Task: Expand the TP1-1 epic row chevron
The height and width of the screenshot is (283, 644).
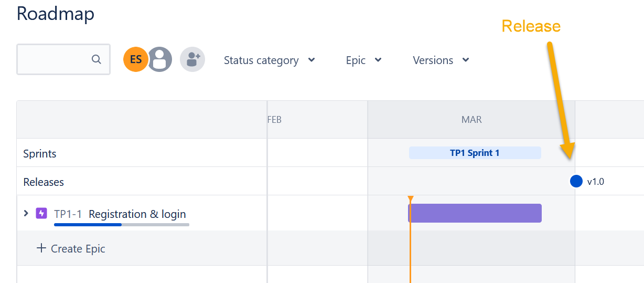Action: coord(26,214)
